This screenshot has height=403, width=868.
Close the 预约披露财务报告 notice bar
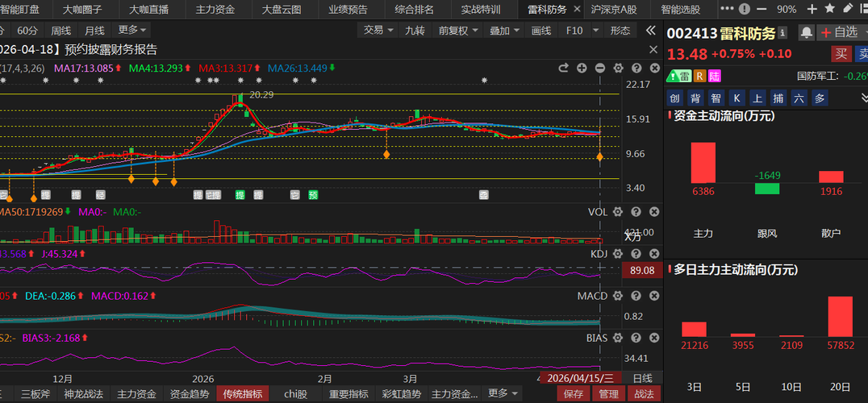(x=653, y=50)
